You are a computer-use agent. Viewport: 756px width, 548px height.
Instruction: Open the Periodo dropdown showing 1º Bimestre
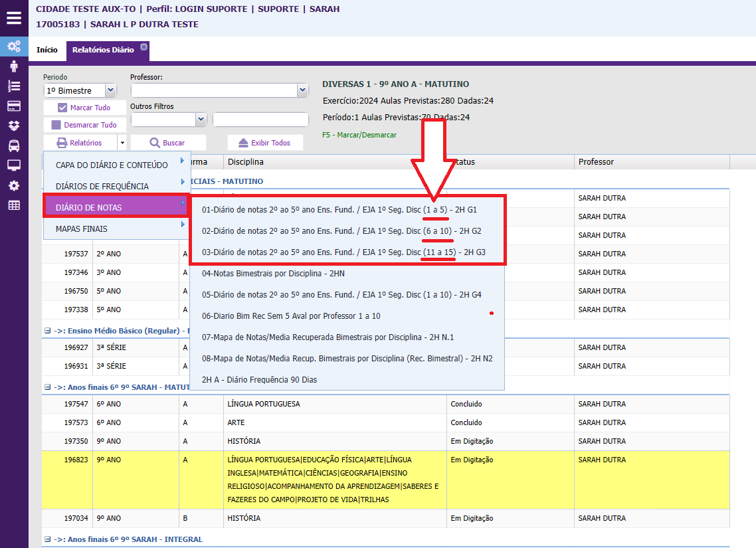[110, 90]
